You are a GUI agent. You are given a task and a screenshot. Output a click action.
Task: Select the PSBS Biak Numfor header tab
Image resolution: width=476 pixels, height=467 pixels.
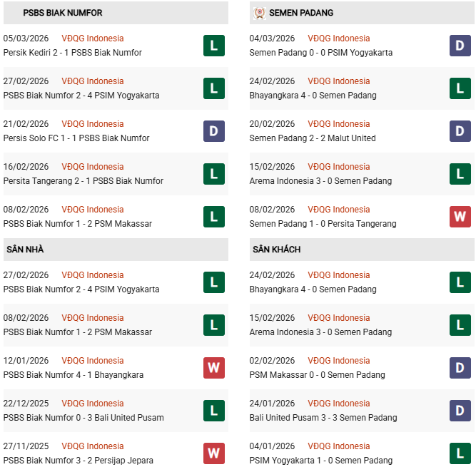[x=62, y=13]
